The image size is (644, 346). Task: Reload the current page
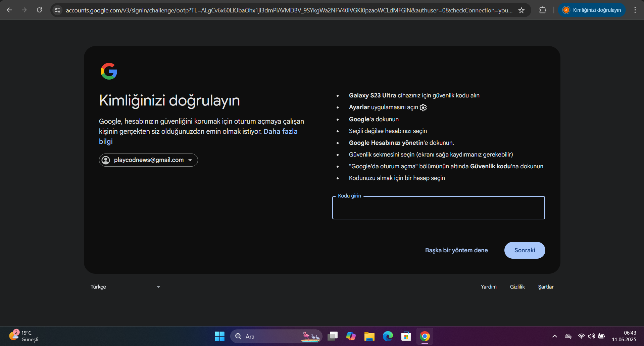[40, 10]
